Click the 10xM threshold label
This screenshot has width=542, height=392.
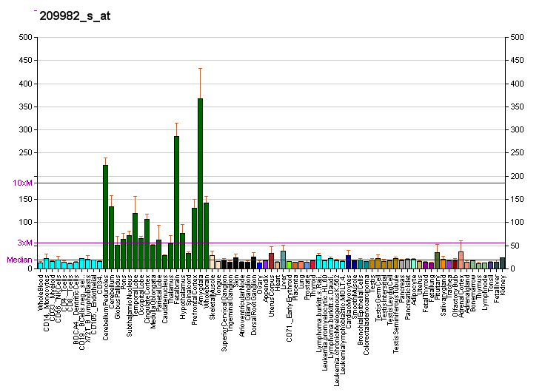click(x=24, y=183)
